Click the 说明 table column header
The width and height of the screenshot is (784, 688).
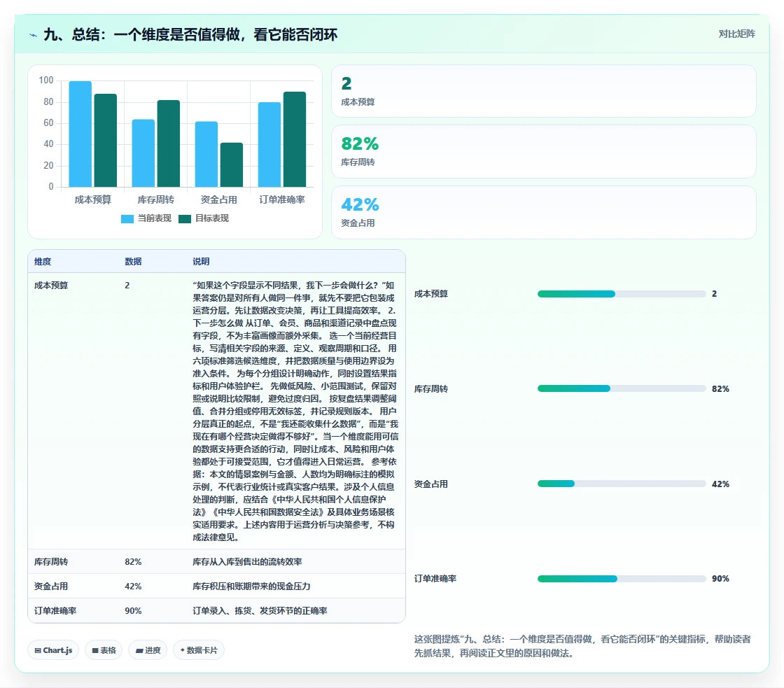click(201, 262)
